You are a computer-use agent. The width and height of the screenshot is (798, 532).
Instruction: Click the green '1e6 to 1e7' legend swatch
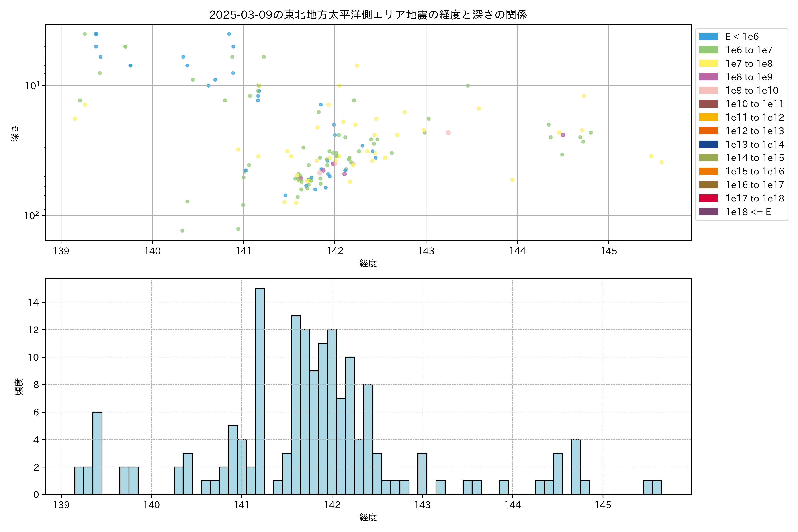tap(708, 50)
